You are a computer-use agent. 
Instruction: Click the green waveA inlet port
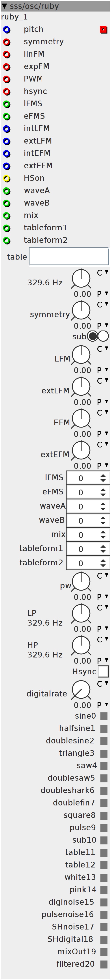pos(6,191)
